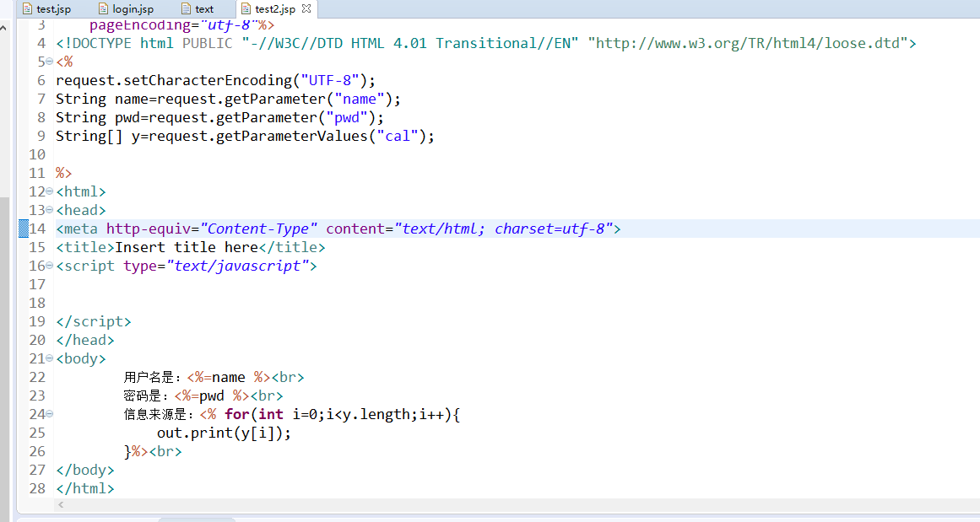Viewport: 980px width, 522px height.
Task: Click the "cal" string in getParameterValues
Action: tap(398, 136)
